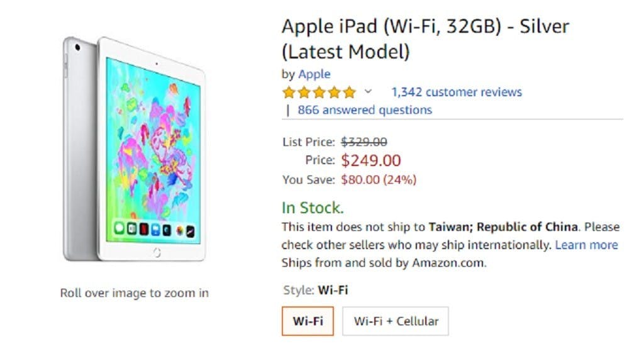Screen dimensions: 644x346
Task: Open the 1,342 customer reviews link
Action: pyautogui.click(x=457, y=92)
